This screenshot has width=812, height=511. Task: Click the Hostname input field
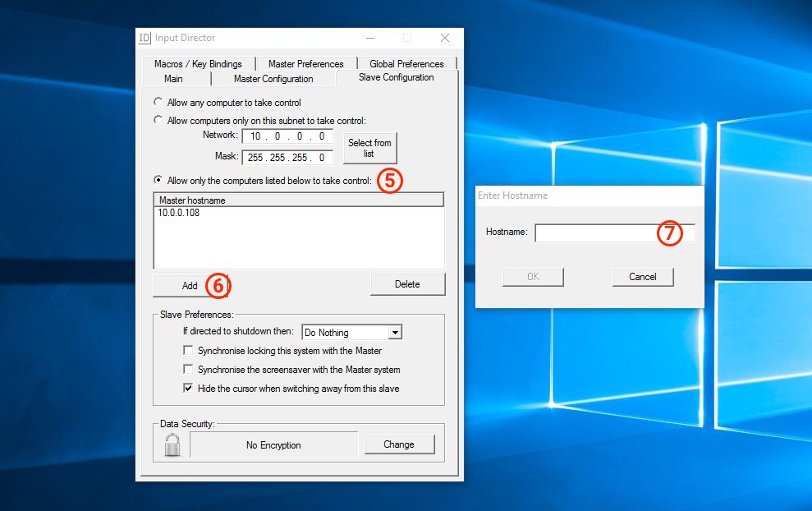click(615, 232)
